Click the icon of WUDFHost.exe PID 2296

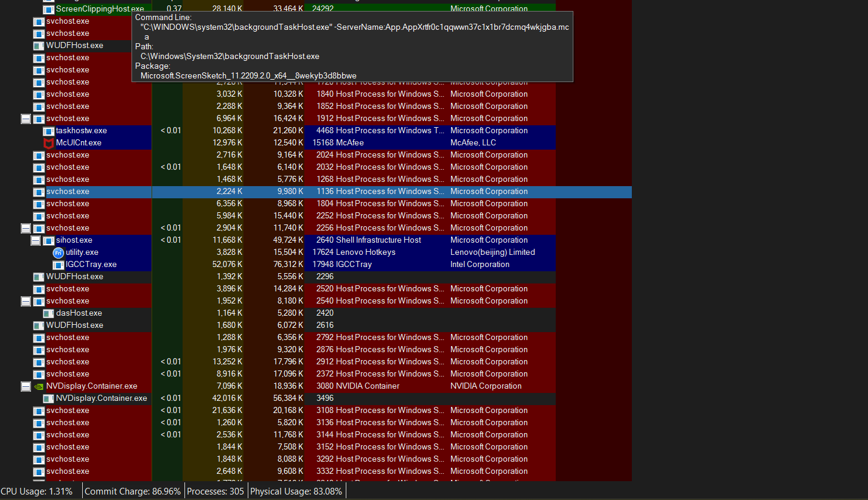click(39, 277)
